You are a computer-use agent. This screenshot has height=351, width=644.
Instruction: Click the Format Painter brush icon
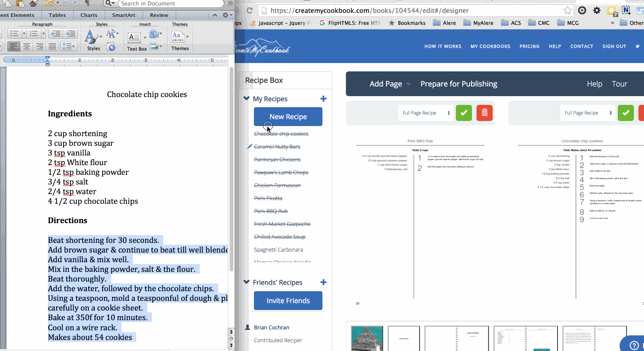point(33,3)
